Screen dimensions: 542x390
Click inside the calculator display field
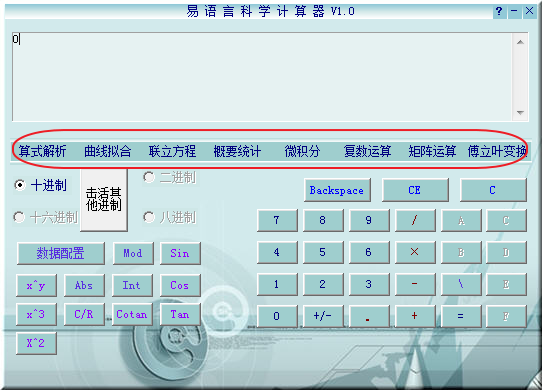tap(263, 77)
